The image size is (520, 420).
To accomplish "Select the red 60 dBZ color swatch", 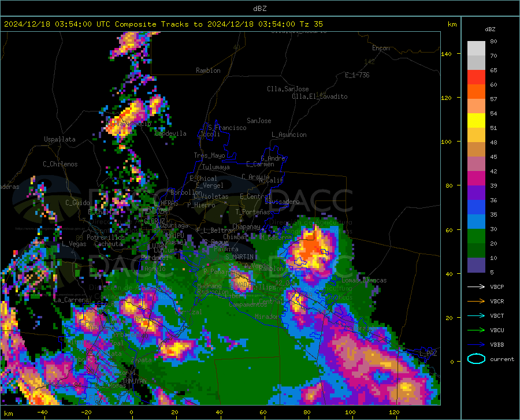I will click(476, 77).
